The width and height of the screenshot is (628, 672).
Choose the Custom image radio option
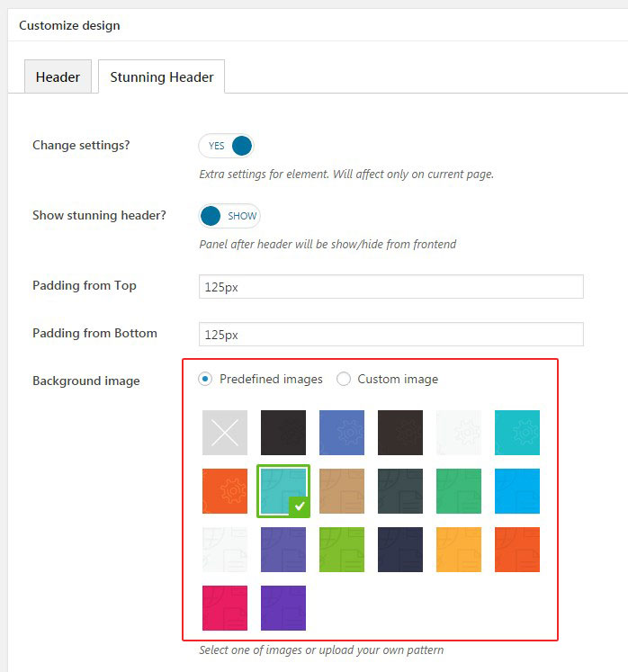pos(344,380)
